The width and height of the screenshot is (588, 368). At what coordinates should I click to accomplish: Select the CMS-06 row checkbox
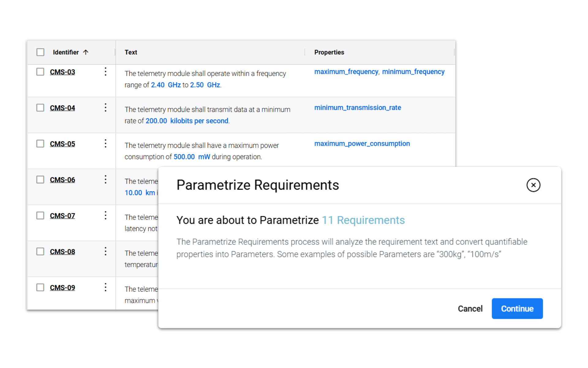[40, 179]
